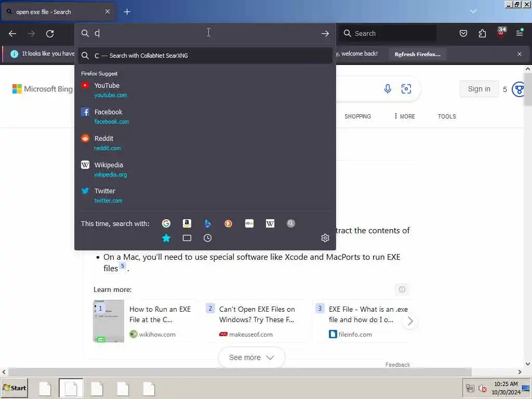Click the taskbar network icon
Image resolution: width=532 pixels, height=399 pixels.
point(470,388)
